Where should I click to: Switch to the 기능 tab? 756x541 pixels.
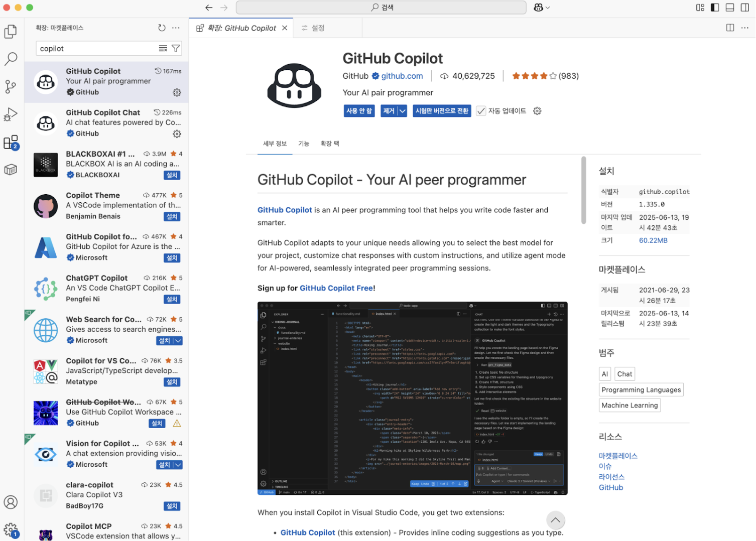point(303,144)
